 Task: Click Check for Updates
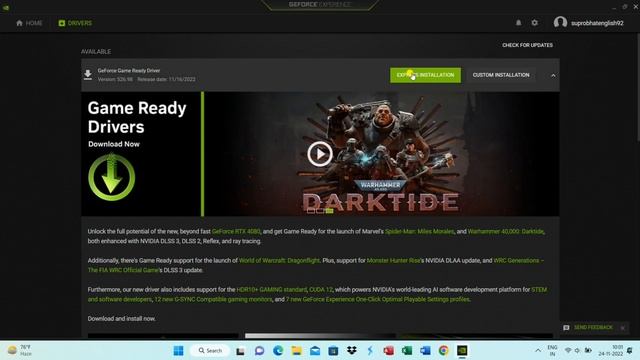(x=527, y=45)
